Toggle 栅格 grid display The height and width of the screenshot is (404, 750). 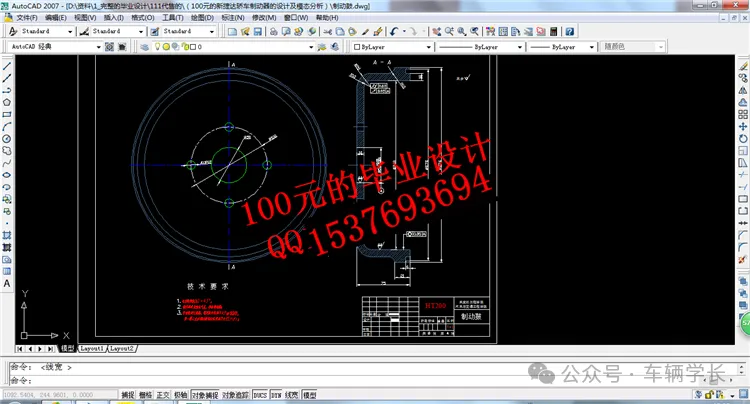pyautogui.click(x=145, y=395)
